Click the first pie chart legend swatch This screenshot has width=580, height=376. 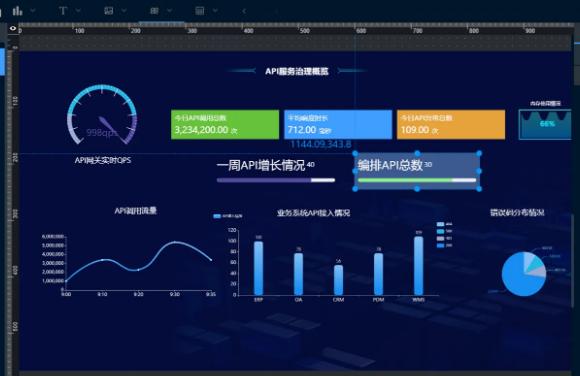(x=440, y=224)
